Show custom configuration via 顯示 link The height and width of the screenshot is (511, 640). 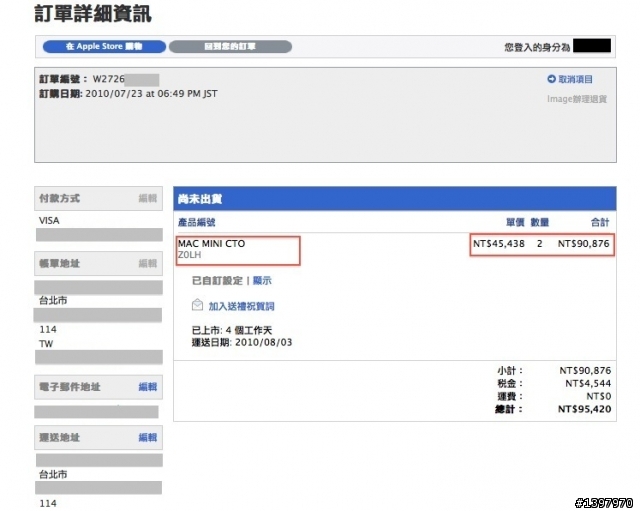pos(262,280)
